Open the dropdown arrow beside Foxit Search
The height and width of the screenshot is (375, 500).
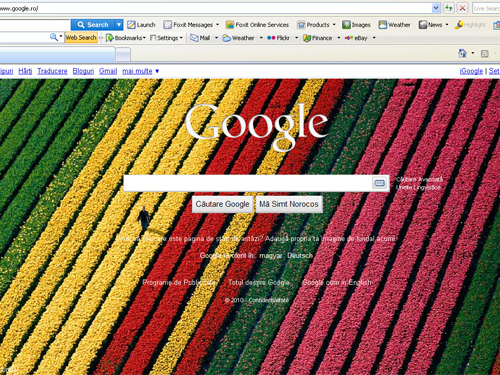click(x=119, y=25)
